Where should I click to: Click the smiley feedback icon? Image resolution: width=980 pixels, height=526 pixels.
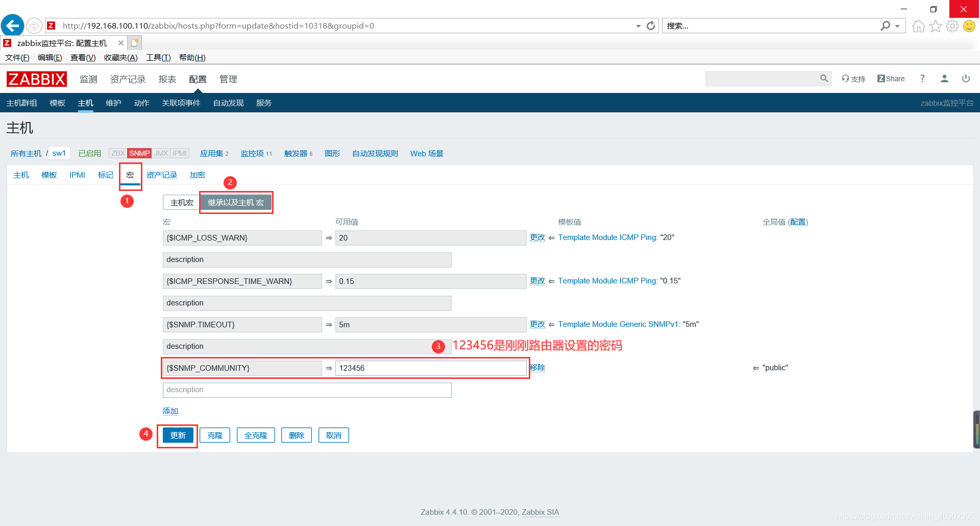click(x=969, y=26)
